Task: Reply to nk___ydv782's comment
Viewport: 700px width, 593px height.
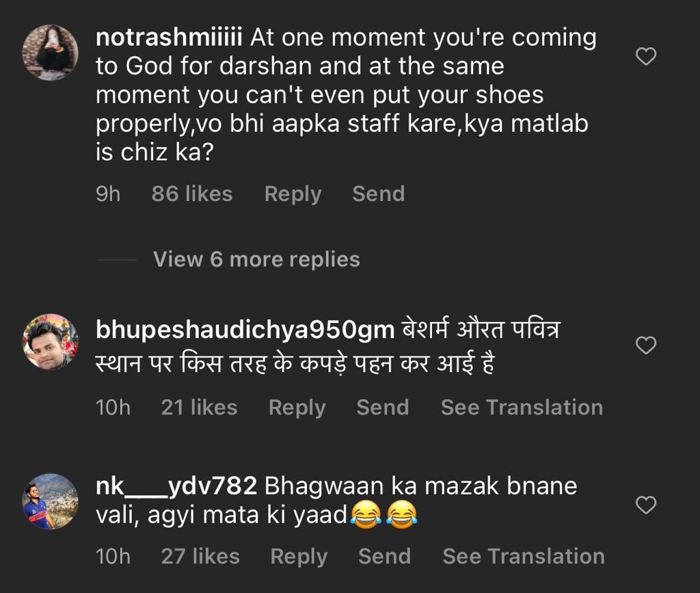Action: (x=299, y=557)
